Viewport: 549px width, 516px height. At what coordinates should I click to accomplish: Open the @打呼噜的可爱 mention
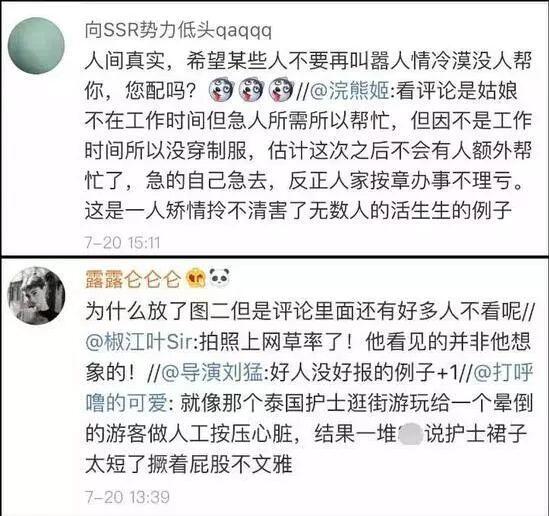(x=309, y=387)
